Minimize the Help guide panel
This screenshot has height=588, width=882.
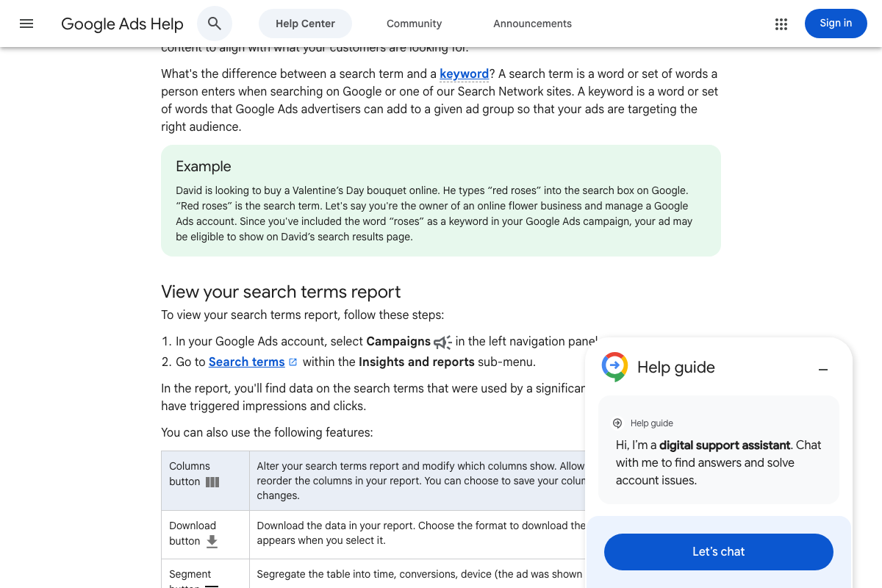[x=823, y=369]
